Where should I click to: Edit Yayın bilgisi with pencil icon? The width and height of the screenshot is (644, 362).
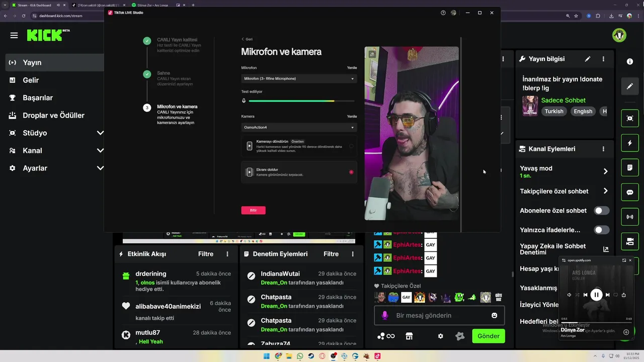588,59
